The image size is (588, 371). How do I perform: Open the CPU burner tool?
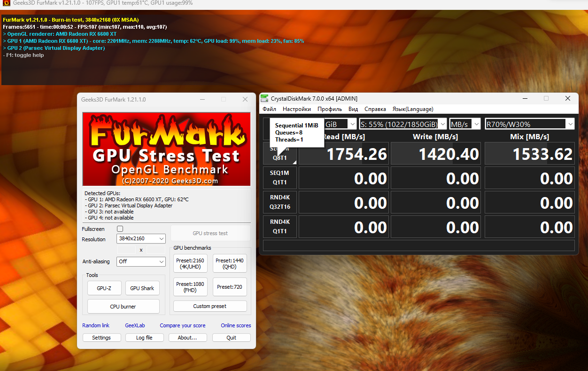coord(123,307)
